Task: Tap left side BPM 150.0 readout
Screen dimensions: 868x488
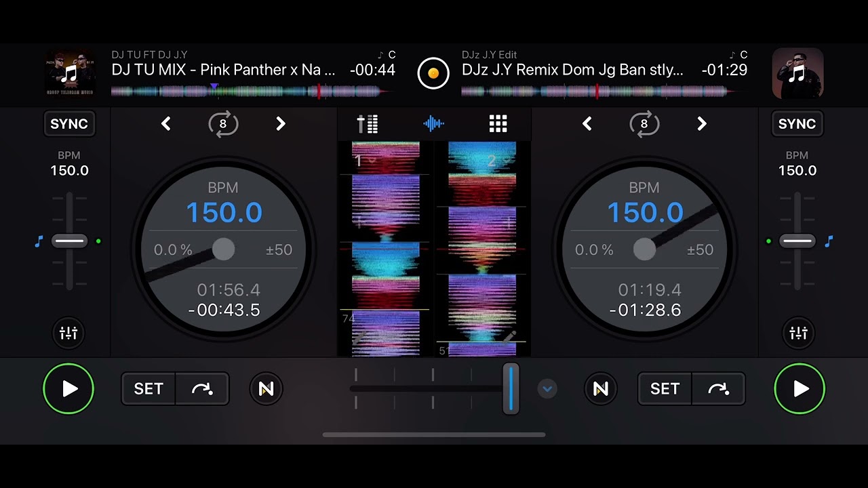Action: click(x=69, y=171)
